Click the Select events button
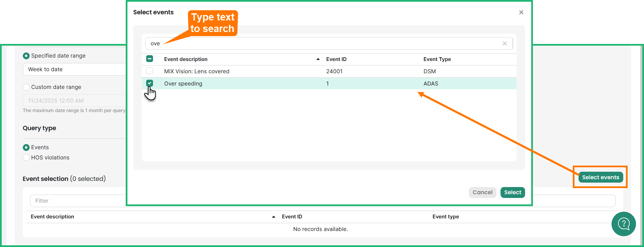644x247 pixels. click(x=600, y=177)
